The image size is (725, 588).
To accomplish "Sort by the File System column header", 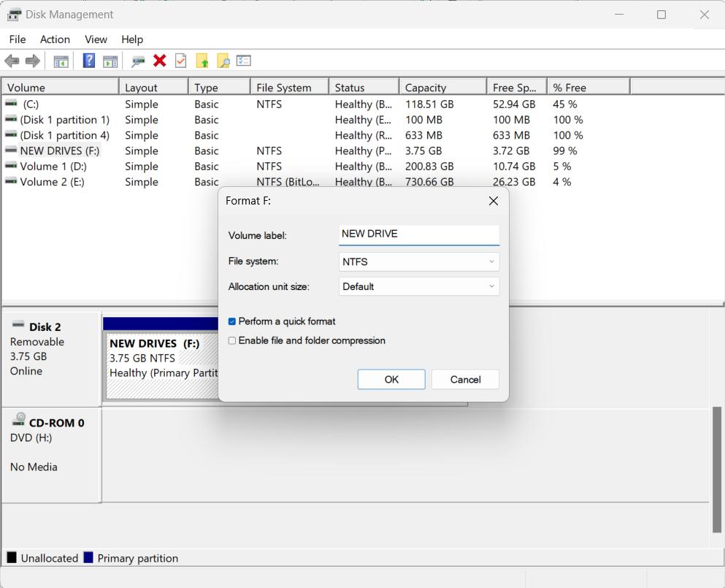I will click(x=290, y=88).
